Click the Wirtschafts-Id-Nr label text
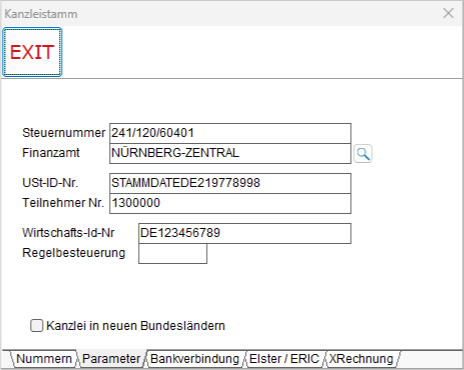The image size is (464, 370). tap(68, 233)
